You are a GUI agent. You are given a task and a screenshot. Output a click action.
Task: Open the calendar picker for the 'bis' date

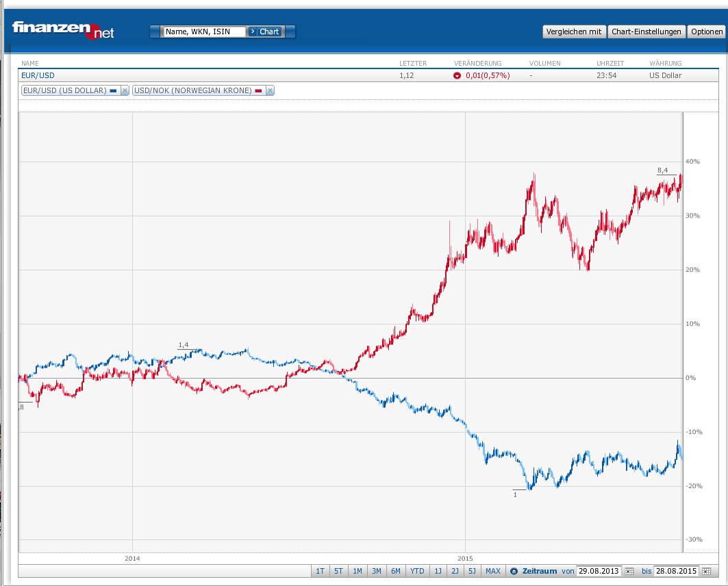tap(706, 571)
